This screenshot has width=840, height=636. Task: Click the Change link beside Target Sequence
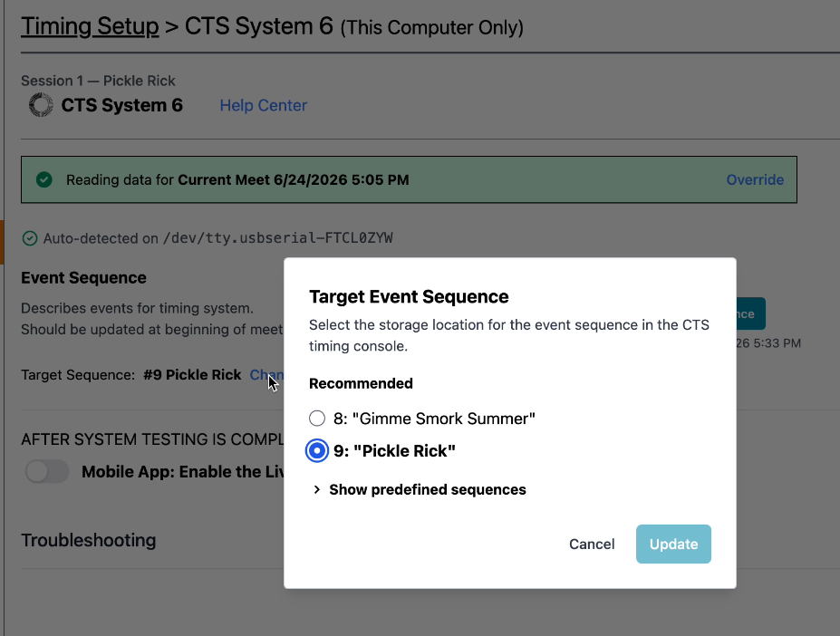[266, 374]
